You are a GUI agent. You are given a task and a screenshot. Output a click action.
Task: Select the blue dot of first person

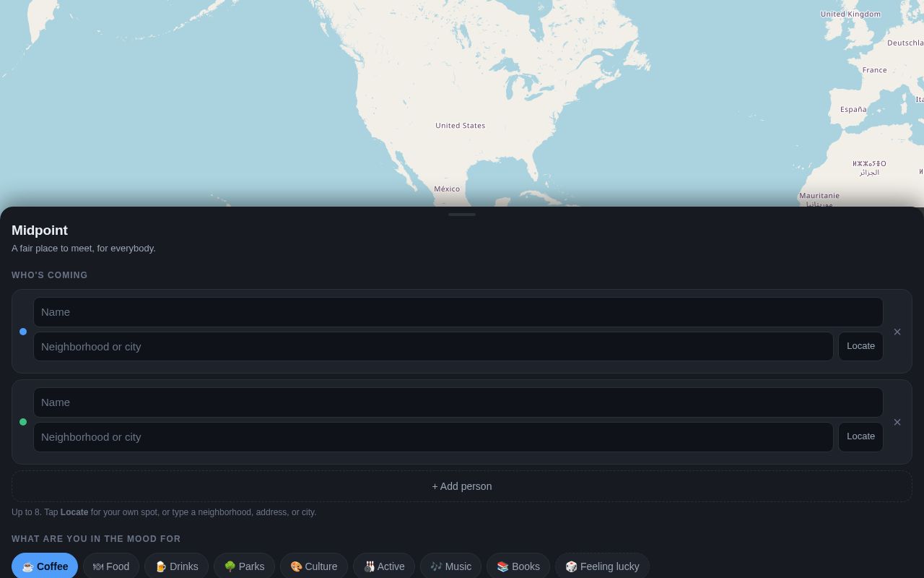(x=23, y=332)
